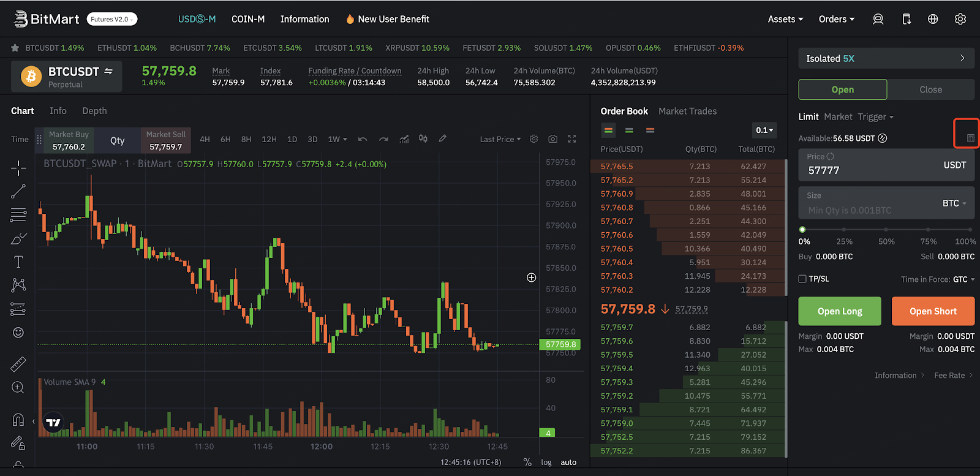Screen dimensions: 980x476
Task: Click the pencil drawing toggle icon
Action: [x=443, y=138]
